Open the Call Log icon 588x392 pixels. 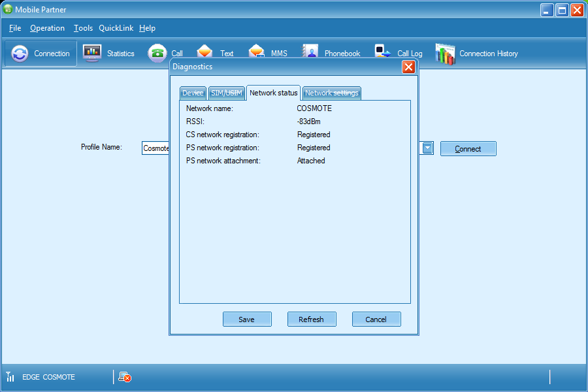pos(382,51)
